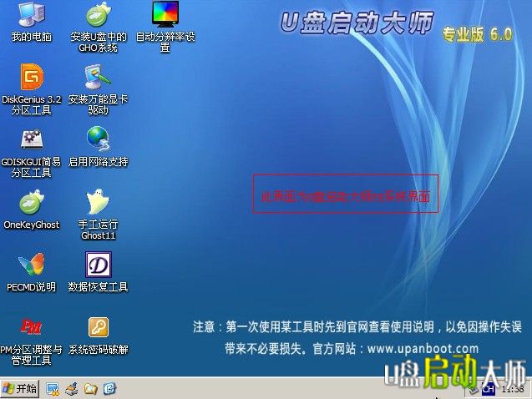
Task: Click first quick launch monitor icon
Action: pos(53,389)
